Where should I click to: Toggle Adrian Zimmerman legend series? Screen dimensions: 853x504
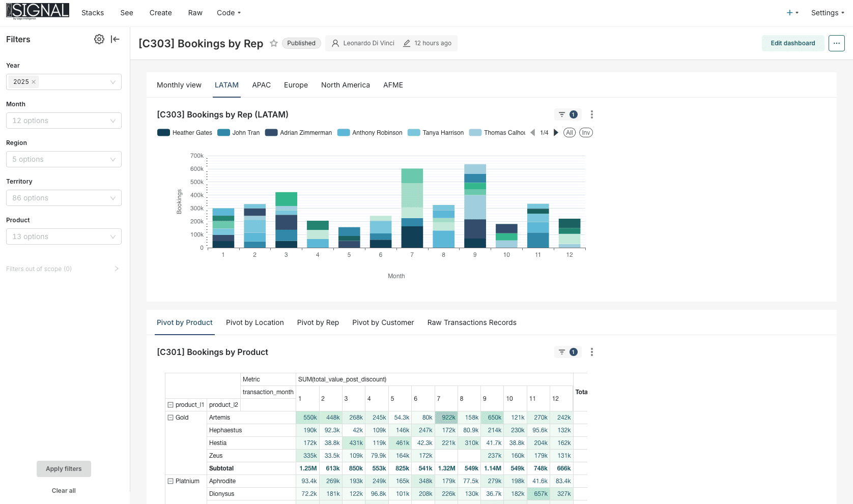click(x=298, y=133)
